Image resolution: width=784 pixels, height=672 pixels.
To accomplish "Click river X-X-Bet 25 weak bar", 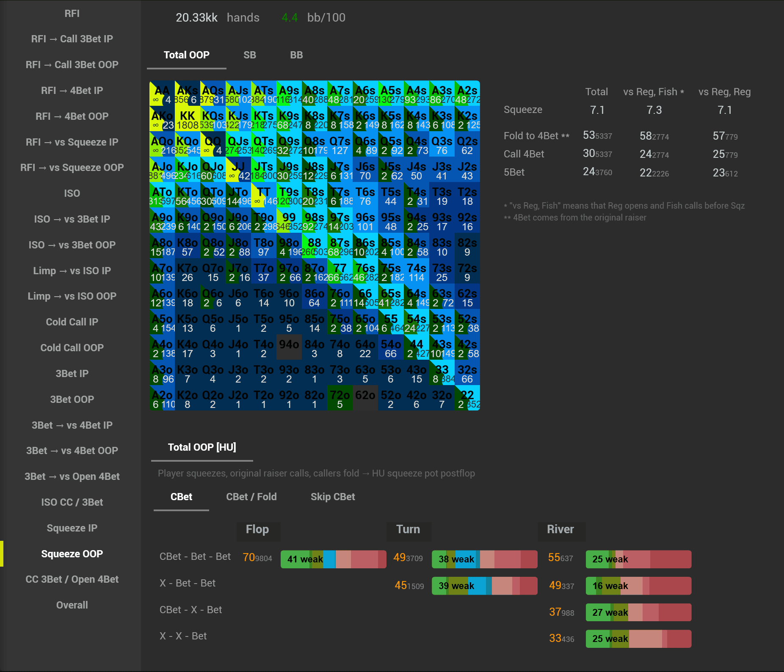I will 639,639.
